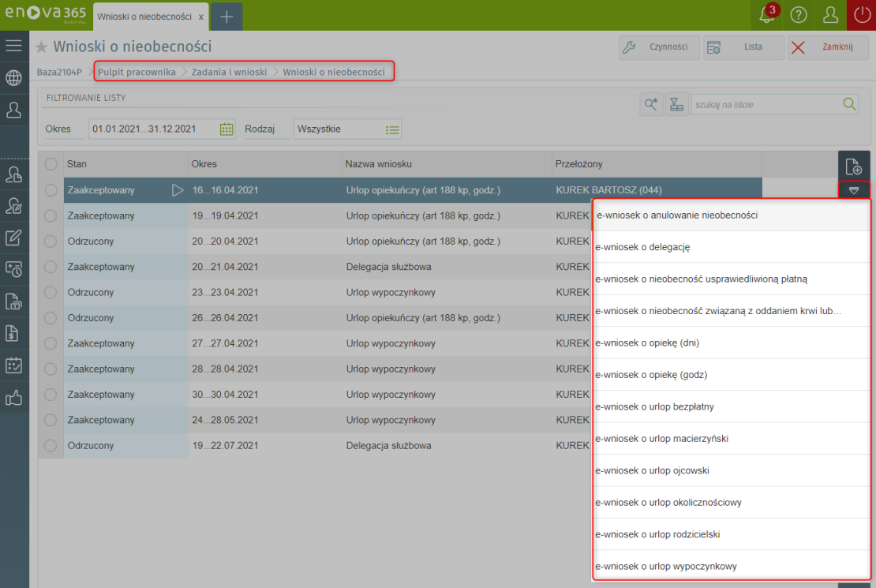Click the help question mark icon
Viewport: 876px width, 588px height.
pyautogui.click(x=799, y=15)
